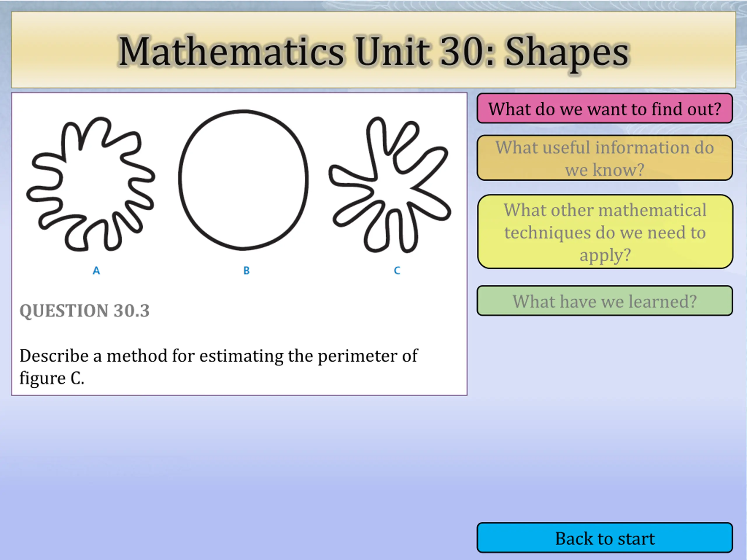Select 'What other mathematical techniques' yellow button

605,232
